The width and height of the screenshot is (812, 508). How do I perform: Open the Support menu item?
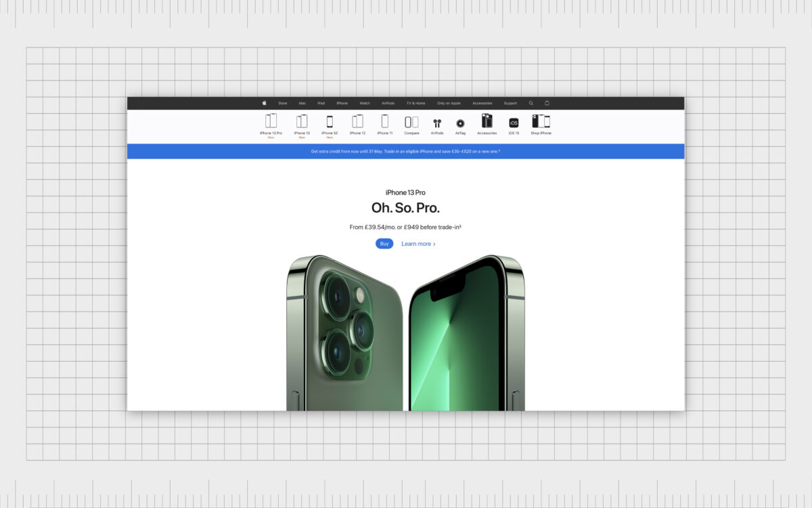(510, 103)
